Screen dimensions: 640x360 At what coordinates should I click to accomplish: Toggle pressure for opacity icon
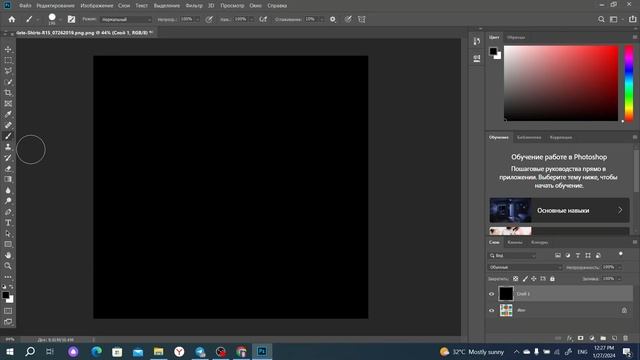point(209,19)
